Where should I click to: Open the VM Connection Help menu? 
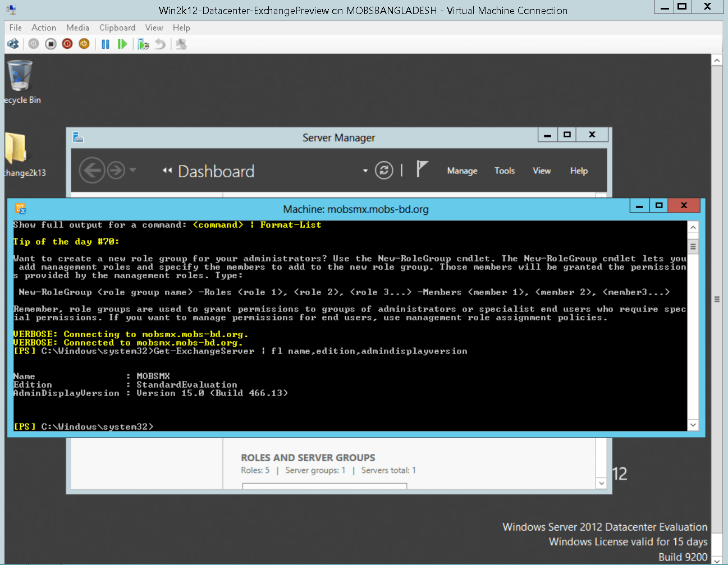(181, 27)
